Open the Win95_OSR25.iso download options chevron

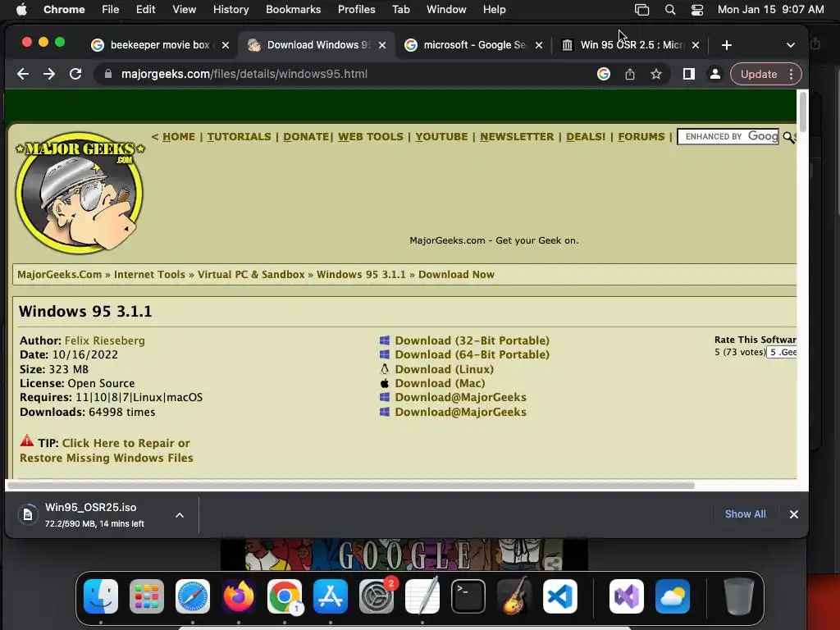point(180,515)
